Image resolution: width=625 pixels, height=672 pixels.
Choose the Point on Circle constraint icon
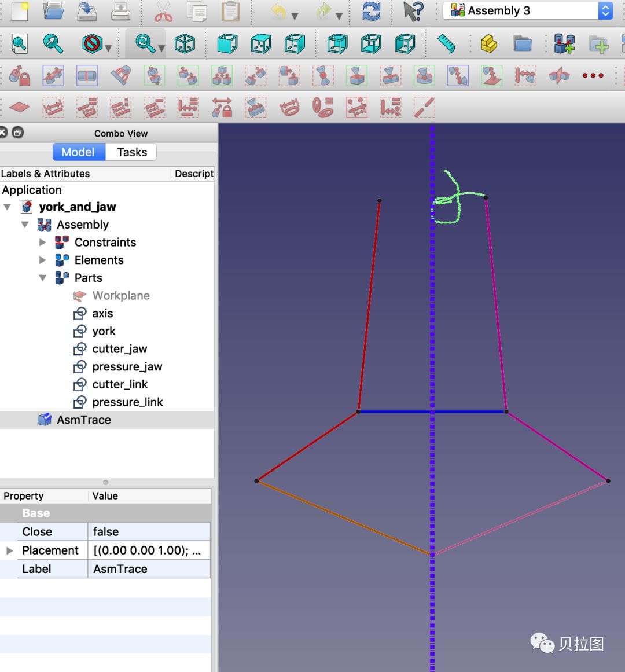pyautogui.click(x=425, y=76)
